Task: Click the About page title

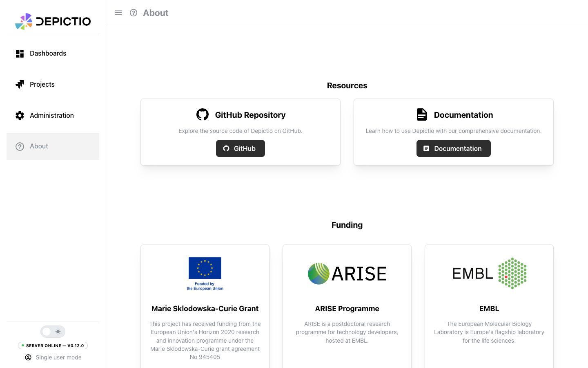Action: pyautogui.click(x=156, y=13)
